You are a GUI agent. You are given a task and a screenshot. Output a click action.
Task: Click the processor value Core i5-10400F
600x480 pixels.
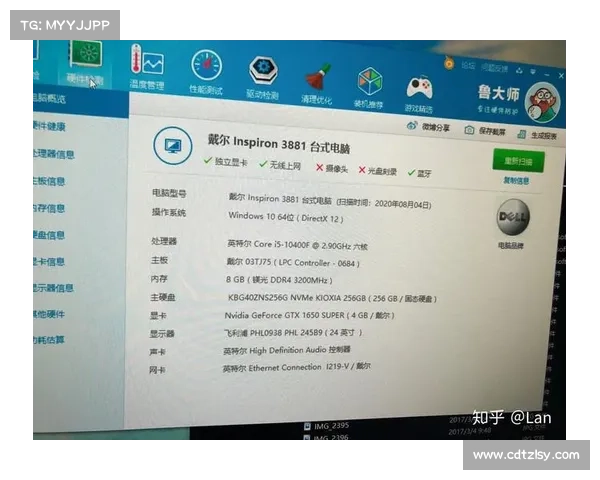pos(297,245)
